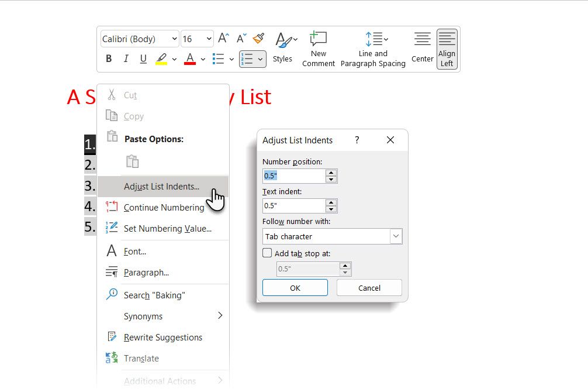Screen dimensions: 588x389
Task: Click list number 5. in document
Action: pyautogui.click(x=90, y=227)
